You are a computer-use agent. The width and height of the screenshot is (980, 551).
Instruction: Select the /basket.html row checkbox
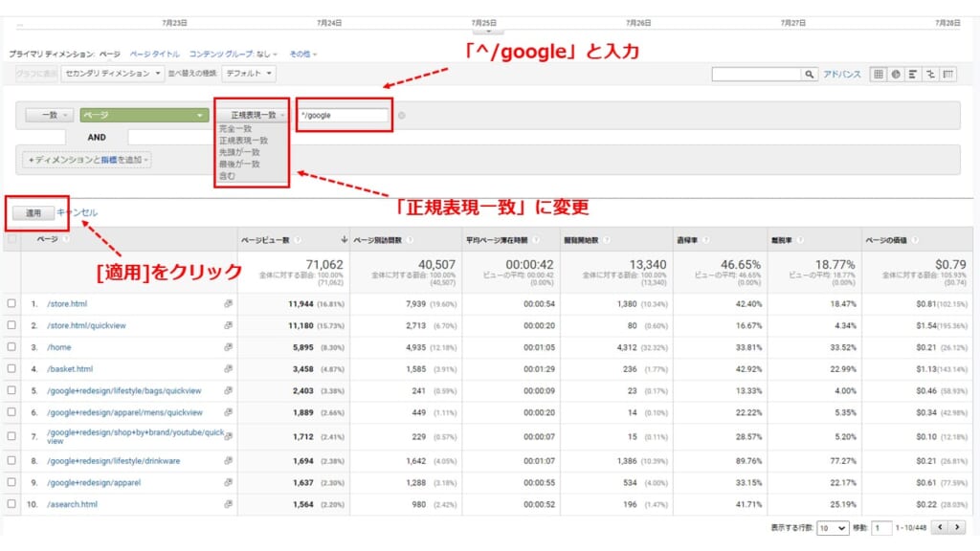11,368
